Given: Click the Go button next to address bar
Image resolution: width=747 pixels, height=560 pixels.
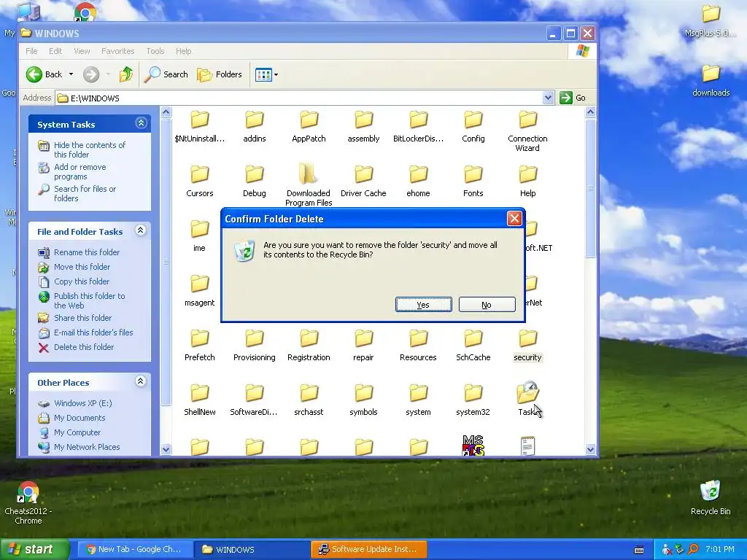Looking at the screenshot, I should (x=573, y=98).
